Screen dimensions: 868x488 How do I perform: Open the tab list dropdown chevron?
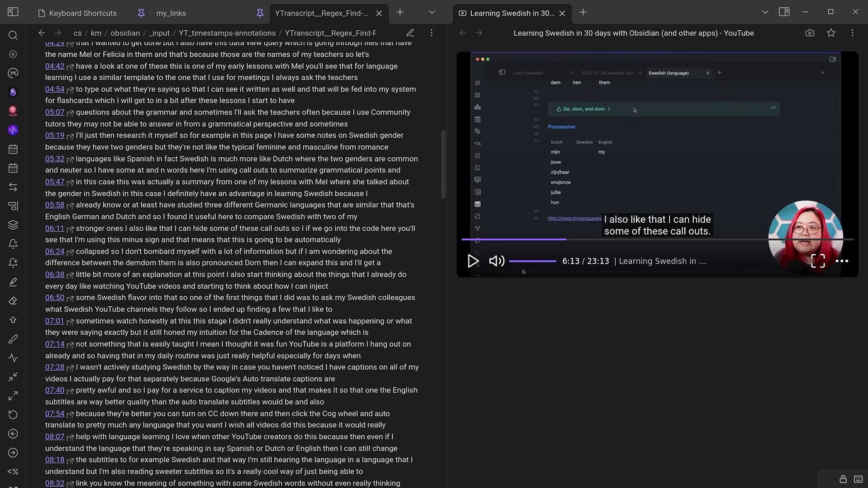point(431,13)
